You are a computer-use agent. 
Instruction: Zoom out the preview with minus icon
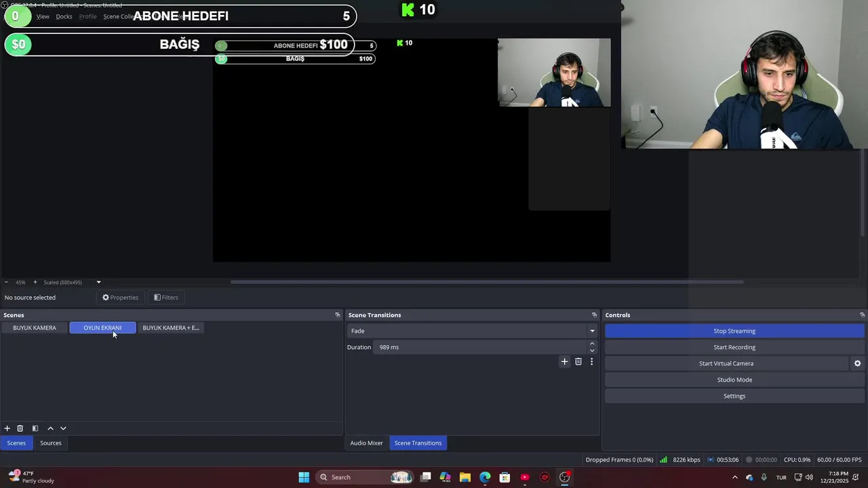click(x=6, y=282)
